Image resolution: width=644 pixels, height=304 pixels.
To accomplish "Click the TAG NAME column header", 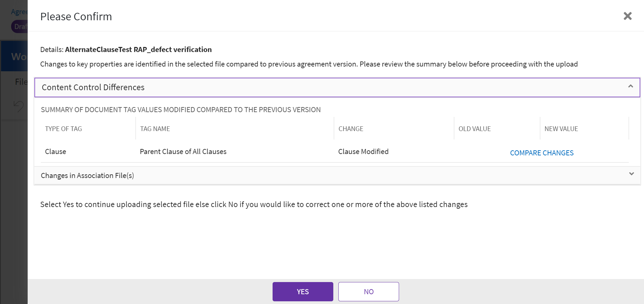I will 155,129.
